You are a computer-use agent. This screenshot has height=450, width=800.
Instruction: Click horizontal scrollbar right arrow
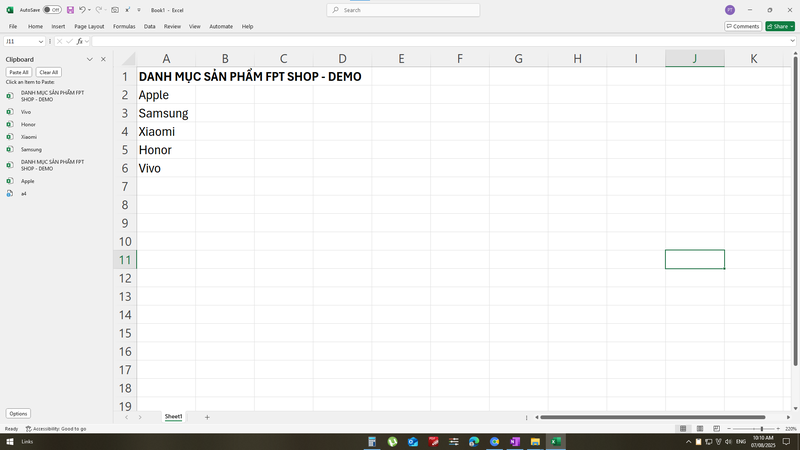point(788,417)
